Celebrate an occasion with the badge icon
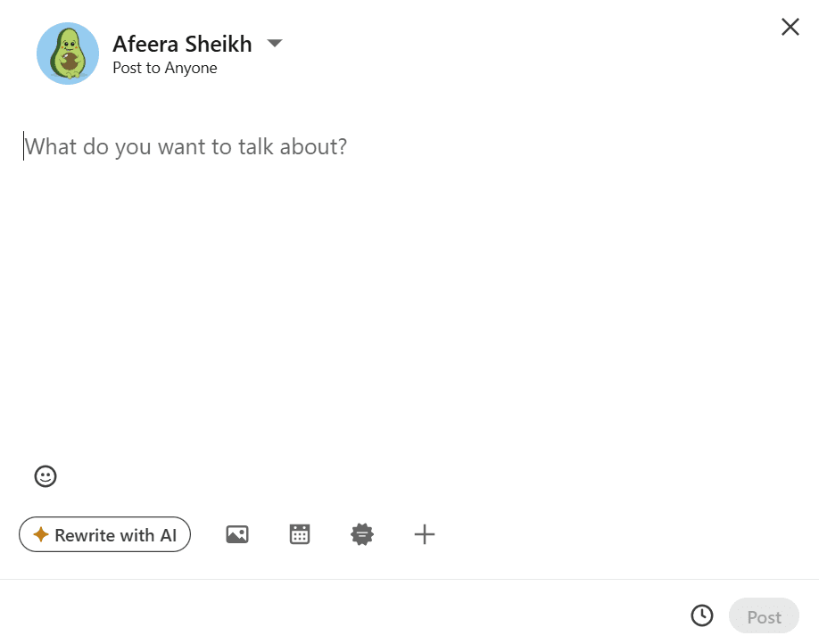819x644 pixels. click(361, 534)
